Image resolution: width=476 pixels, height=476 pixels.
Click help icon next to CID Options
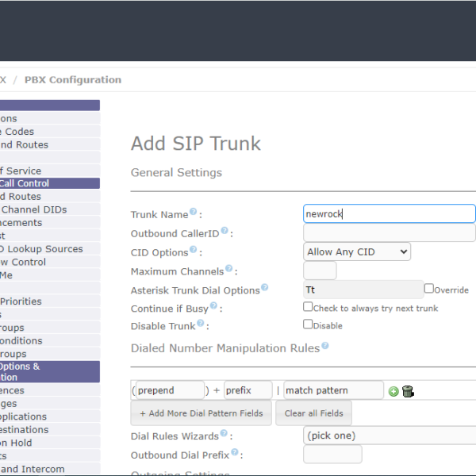[194, 251]
